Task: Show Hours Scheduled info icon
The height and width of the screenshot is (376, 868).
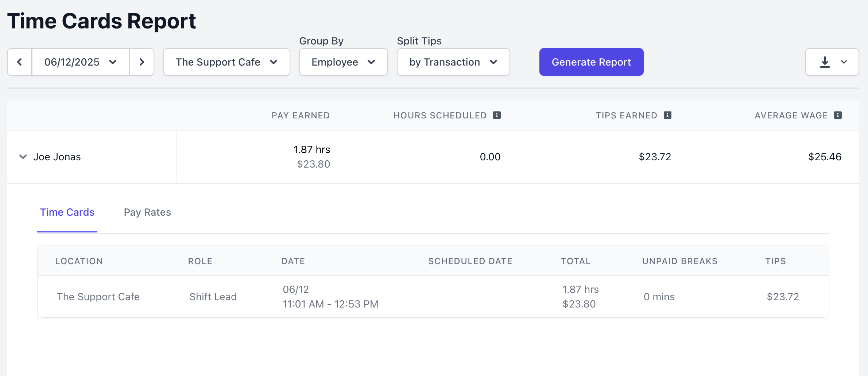Action: click(x=497, y=115)
